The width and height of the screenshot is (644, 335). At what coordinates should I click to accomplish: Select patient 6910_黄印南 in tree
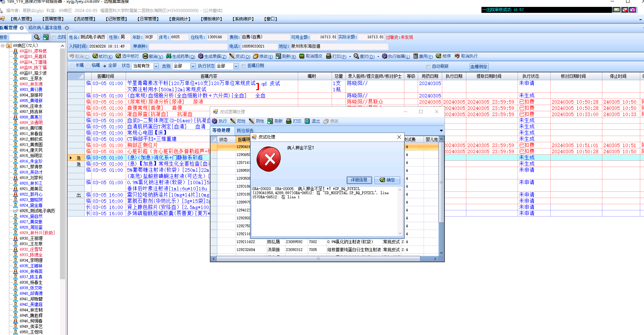[31, 128]
